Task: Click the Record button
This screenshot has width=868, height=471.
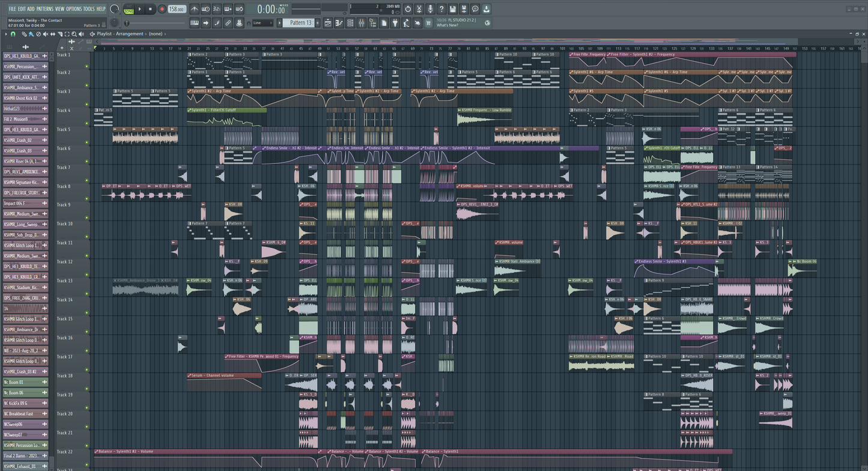Action: pos(162,9)
